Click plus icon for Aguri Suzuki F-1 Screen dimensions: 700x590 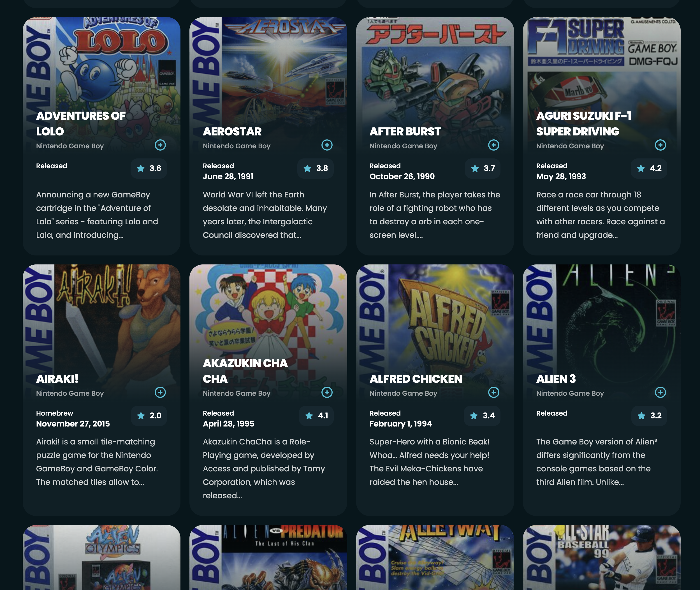pyautogui.click(x=660, y=145)
